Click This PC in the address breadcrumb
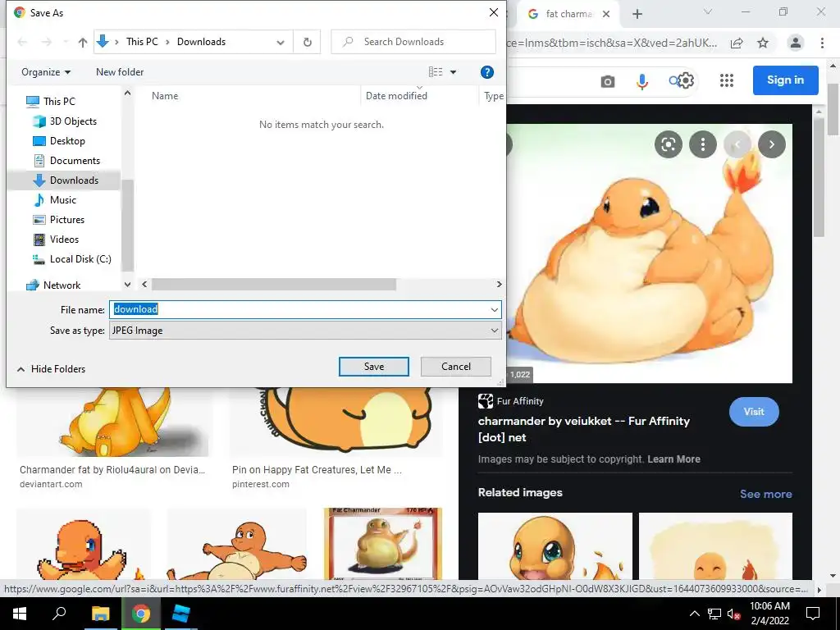Viewport: 840px width, 630px height. tap(142, 42)
